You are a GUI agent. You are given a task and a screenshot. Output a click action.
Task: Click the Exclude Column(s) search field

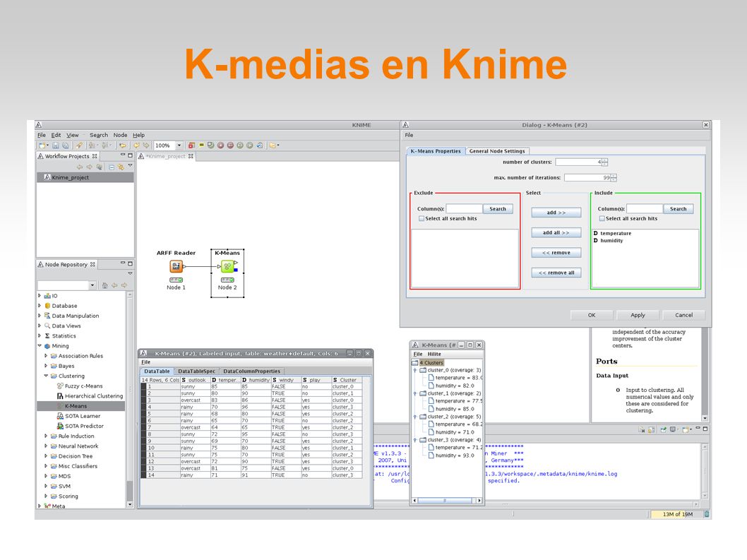pos(465,209)
